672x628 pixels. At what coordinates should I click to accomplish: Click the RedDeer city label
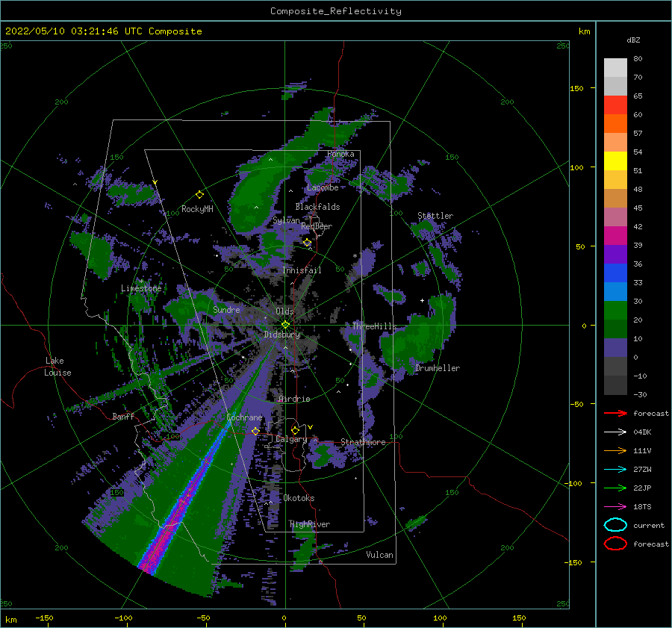tap(317, 226)
